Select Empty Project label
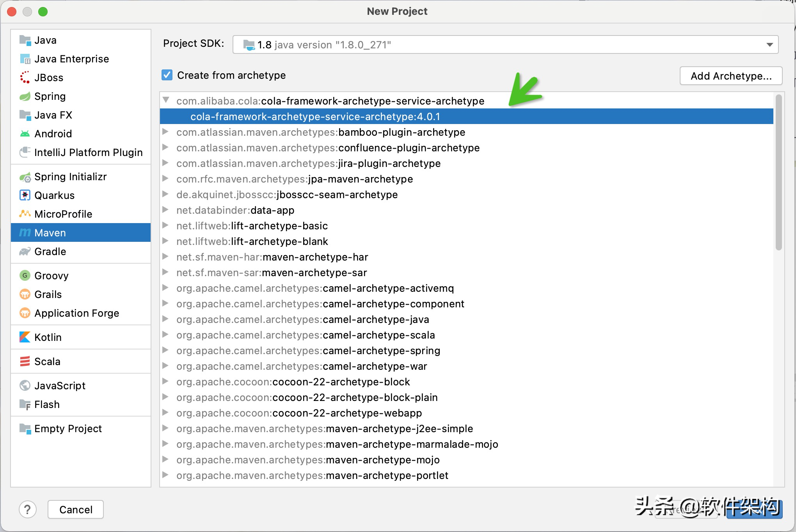 tap(68, 429)
